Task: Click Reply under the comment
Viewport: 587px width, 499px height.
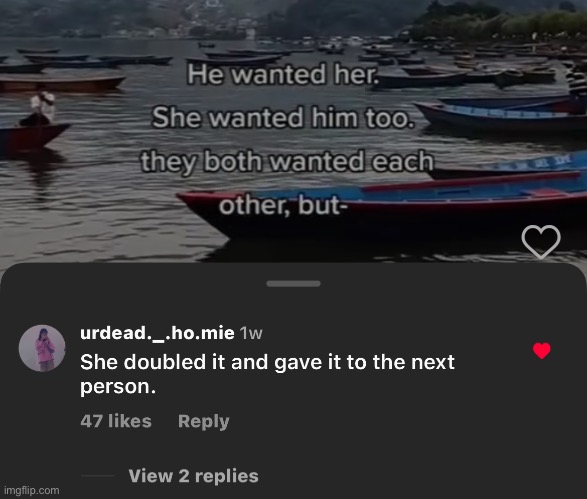Action: [x=203, y=422]
